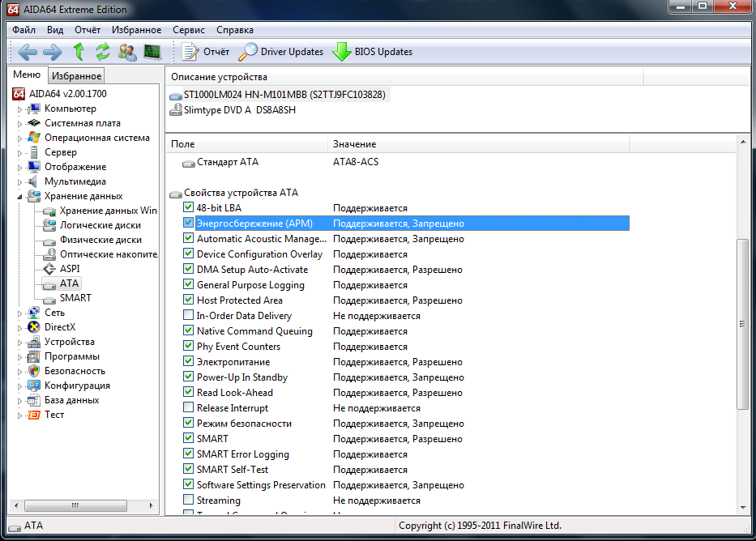The width and height of the screenshot is (756, 541).
Task: Toggle the Энергосбережение (APM) checkbox
Action: coord(188,223)
